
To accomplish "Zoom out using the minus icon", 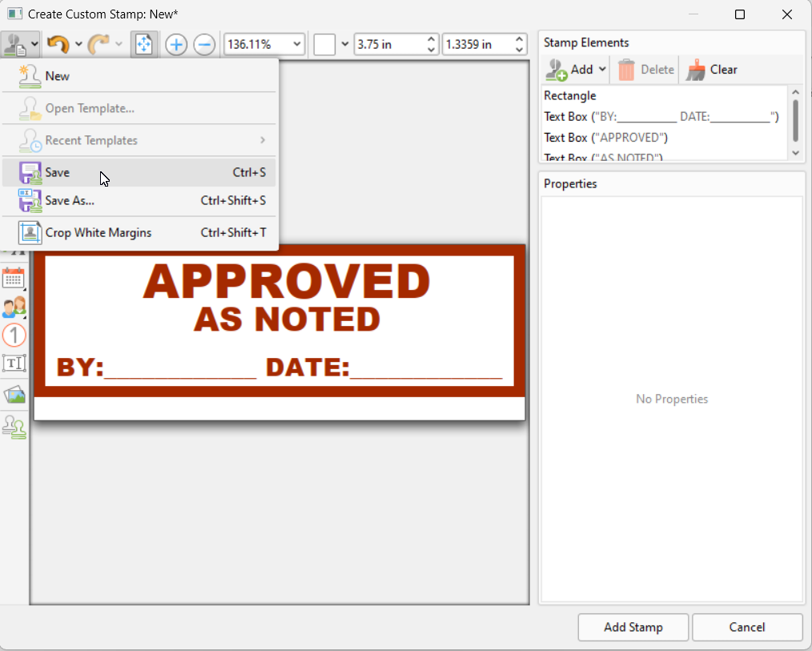I will coord(204,44).
